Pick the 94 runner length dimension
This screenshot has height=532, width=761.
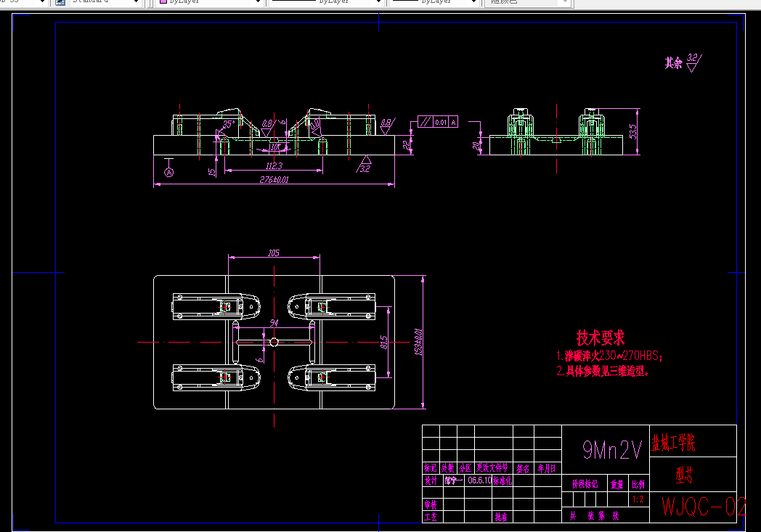coord(274,323)
